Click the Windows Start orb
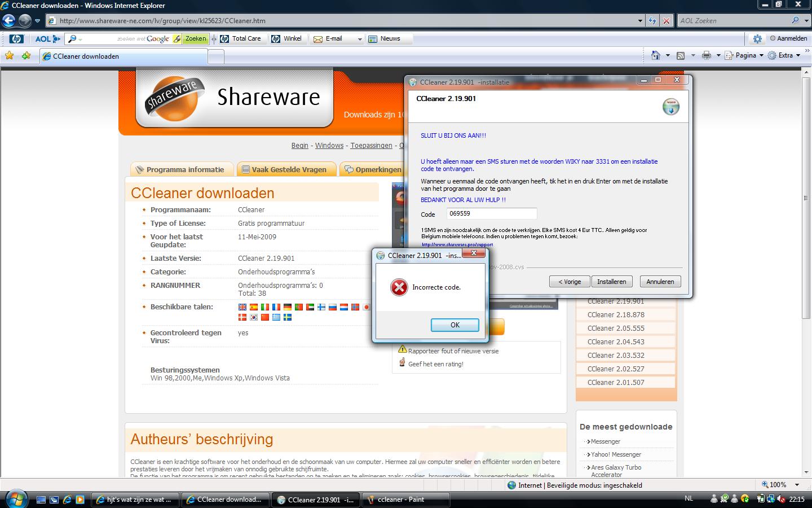 pos(16,498)
